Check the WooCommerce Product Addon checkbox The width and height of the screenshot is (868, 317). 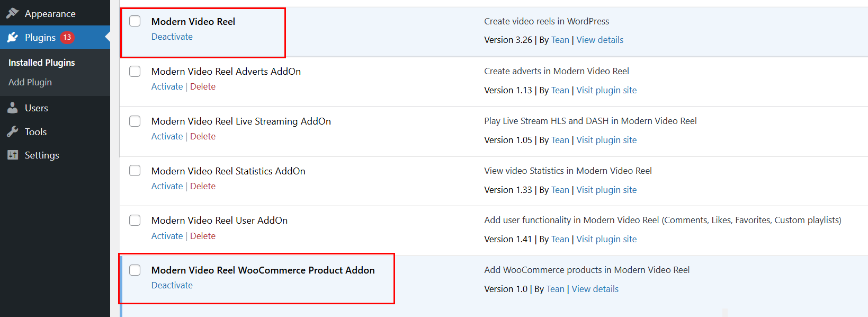[135, 270]
